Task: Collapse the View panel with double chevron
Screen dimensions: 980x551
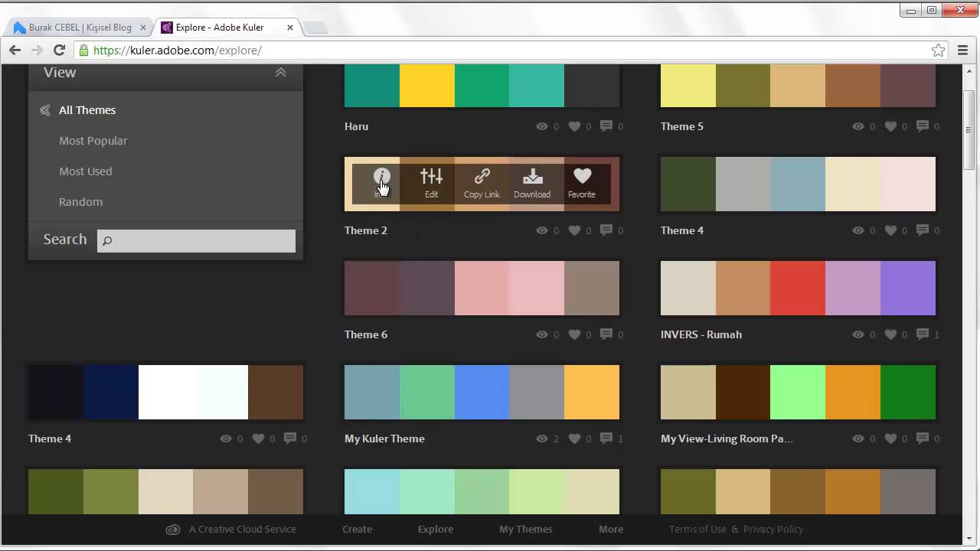Action: click(281, 73)
